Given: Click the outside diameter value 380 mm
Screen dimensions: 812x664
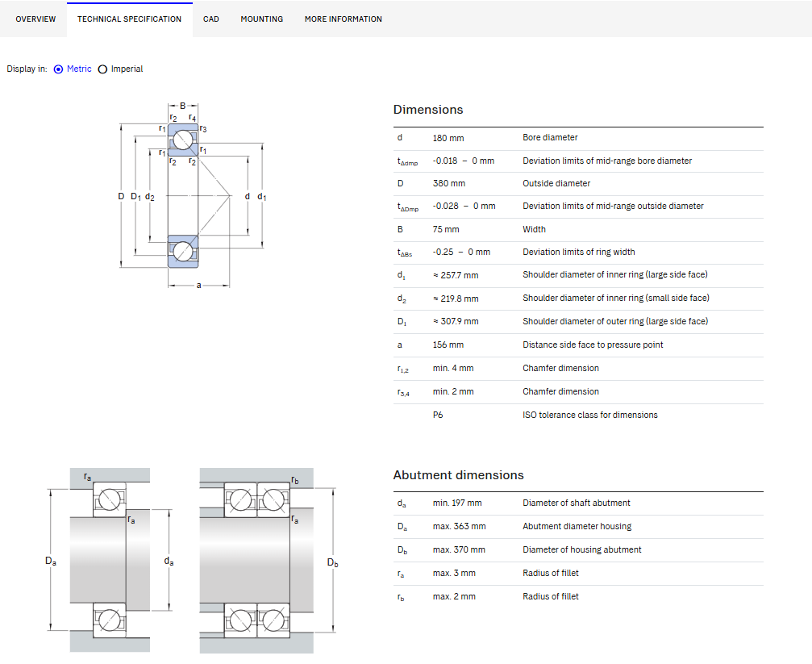Looking at the screenshot, I should [x=448, y=183].
